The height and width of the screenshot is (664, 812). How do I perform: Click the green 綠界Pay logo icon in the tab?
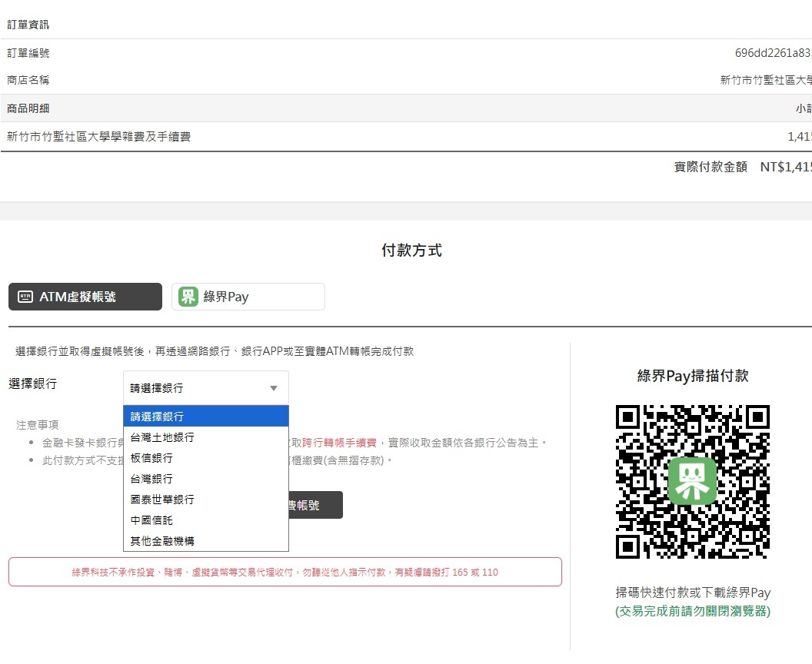pos(188,297)
